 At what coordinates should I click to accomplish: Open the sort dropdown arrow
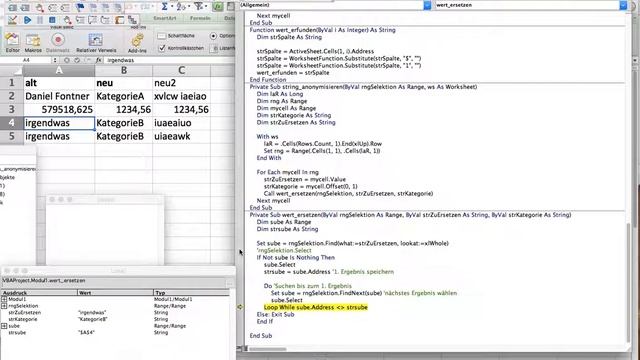[189, 7]
